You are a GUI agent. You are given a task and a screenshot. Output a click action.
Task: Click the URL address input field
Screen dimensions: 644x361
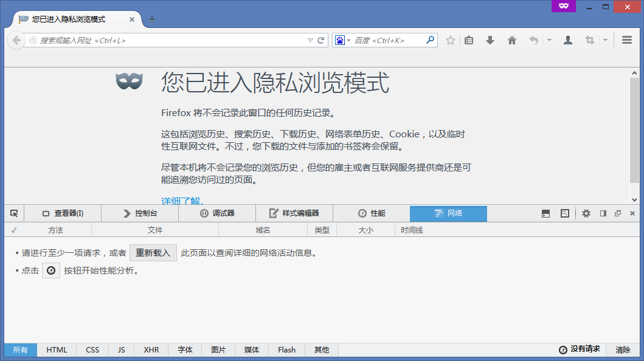170,40
